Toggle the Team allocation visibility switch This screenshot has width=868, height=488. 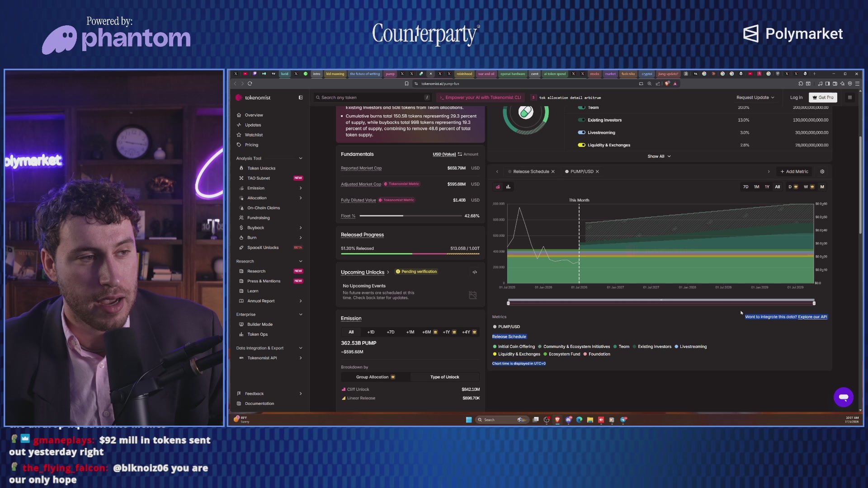point(581,108)
